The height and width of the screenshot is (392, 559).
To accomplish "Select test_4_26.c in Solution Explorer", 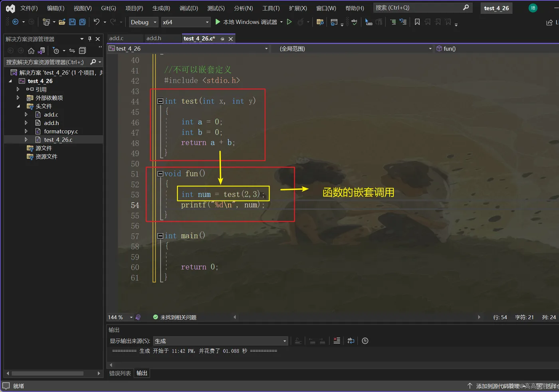I will click(58, 140).
